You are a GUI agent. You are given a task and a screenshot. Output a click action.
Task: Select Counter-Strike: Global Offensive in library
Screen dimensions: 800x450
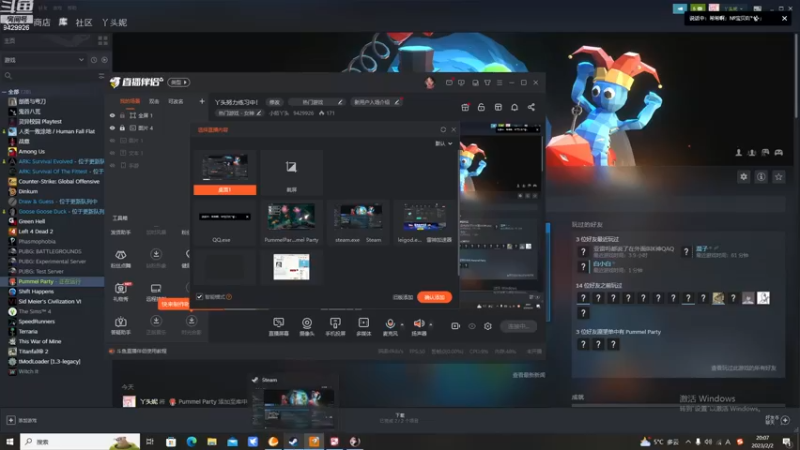[x=59, y=182]
